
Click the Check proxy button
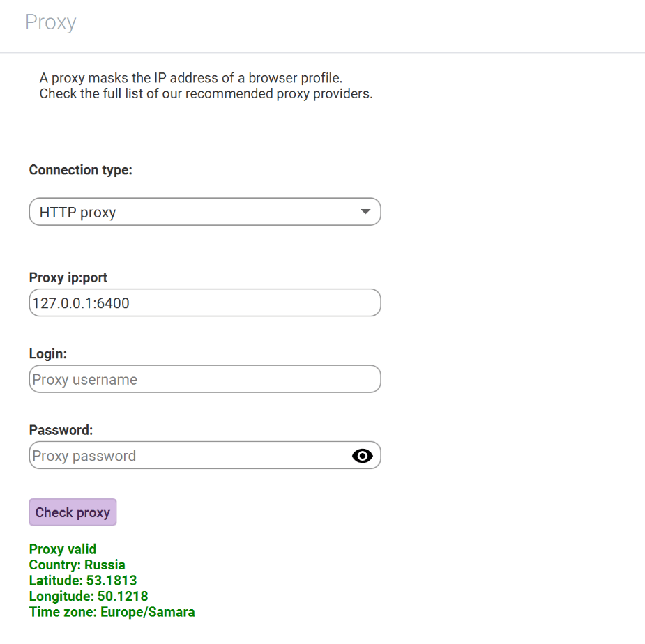coord(73,512)
